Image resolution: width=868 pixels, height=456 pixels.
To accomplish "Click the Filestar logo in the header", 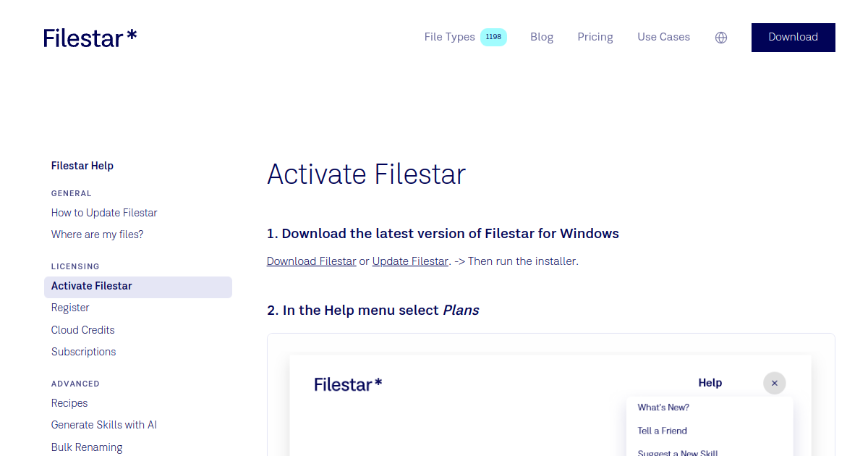I will 90,38.
